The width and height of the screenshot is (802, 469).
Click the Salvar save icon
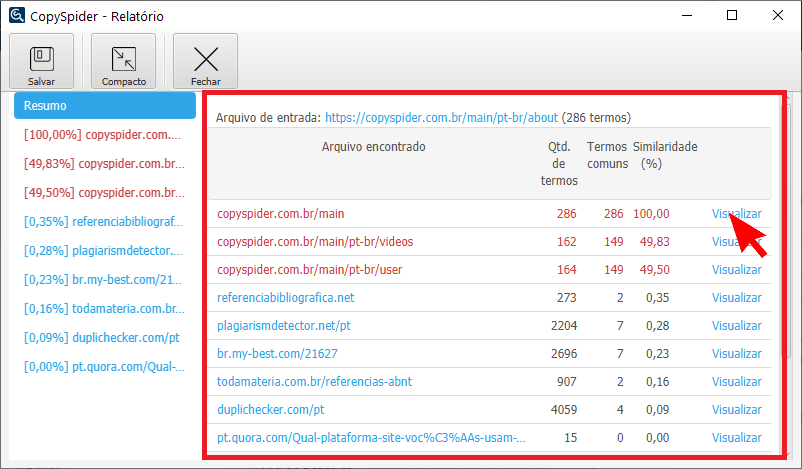click(41, 61)
